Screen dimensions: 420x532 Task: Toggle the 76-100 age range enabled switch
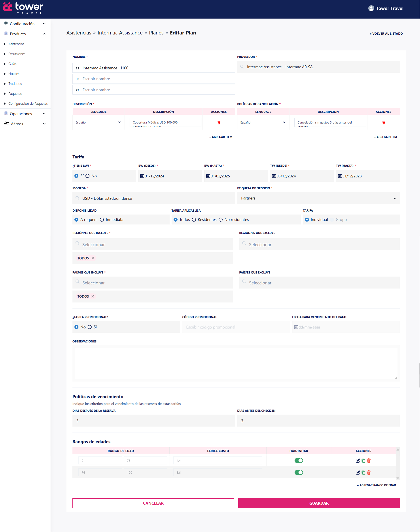click(299, 472)
